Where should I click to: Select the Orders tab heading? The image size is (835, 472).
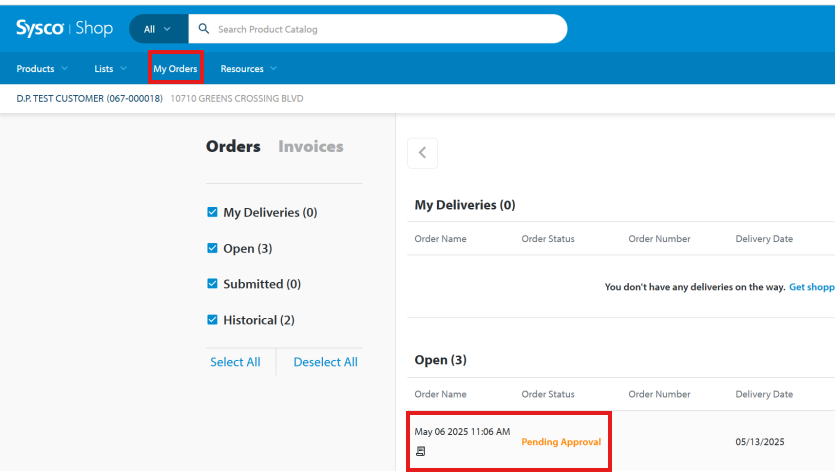tap(233, 146)
